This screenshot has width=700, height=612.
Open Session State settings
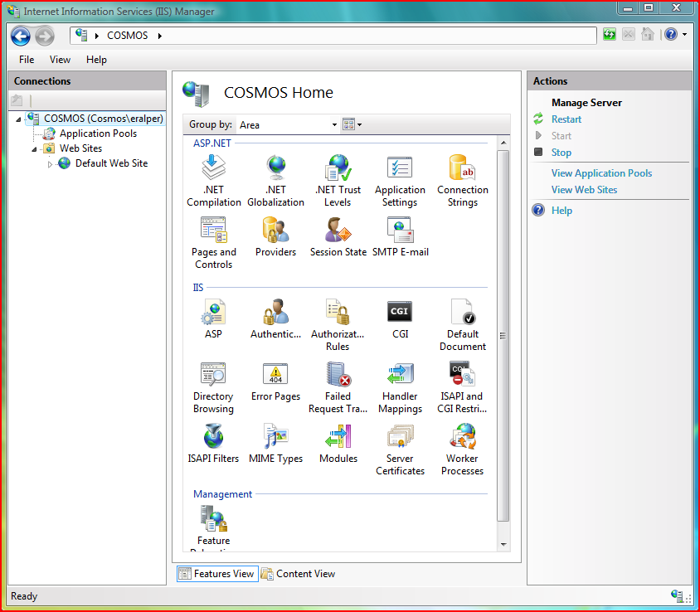coord(338,237)
